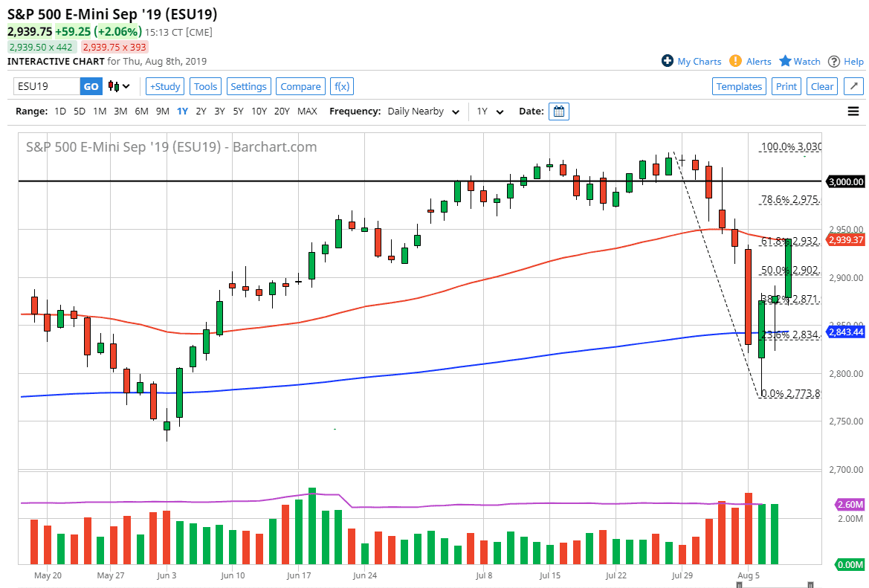The image size is (869, 588).
Task: Expand chart using the arrow icon
Action: coord(853,86)
